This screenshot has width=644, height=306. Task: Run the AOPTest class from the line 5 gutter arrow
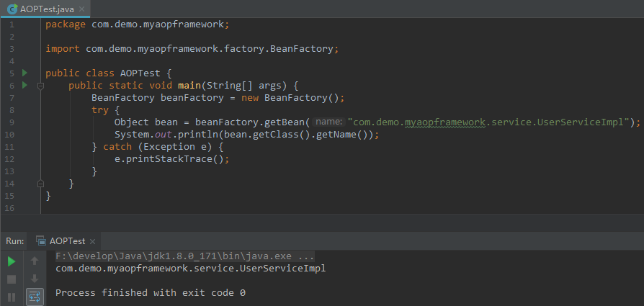point(24,73)
